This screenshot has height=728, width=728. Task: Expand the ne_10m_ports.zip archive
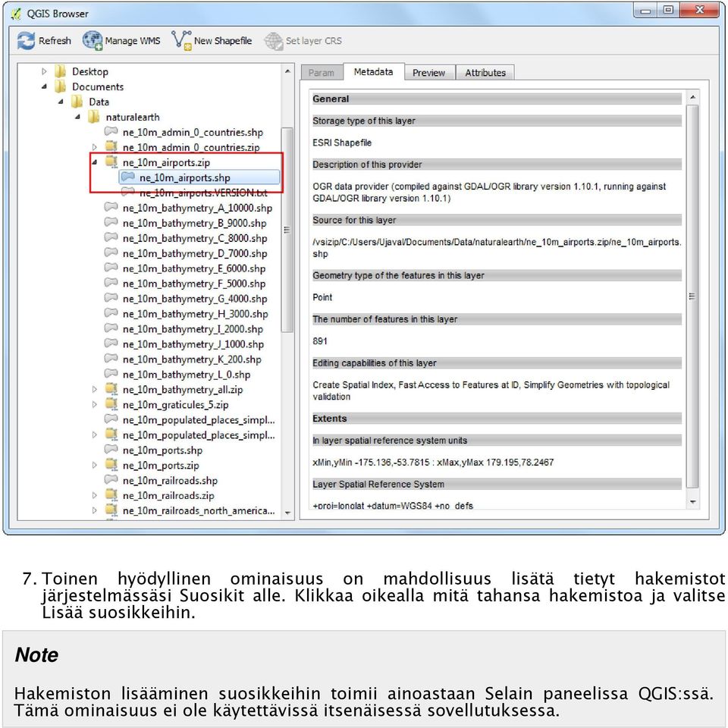point(95,465)
